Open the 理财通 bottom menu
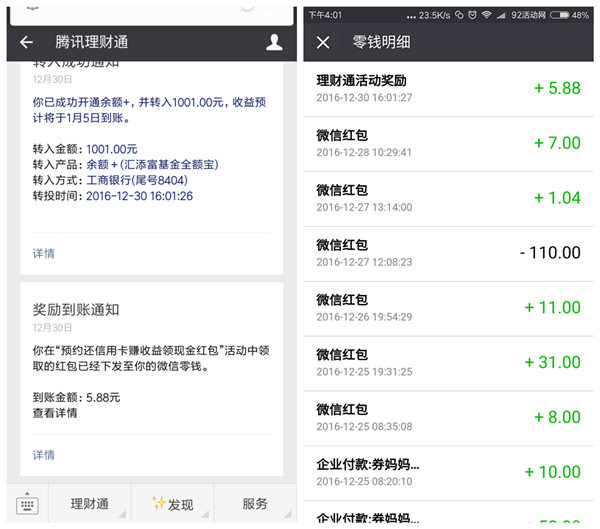 pos(90,504)
